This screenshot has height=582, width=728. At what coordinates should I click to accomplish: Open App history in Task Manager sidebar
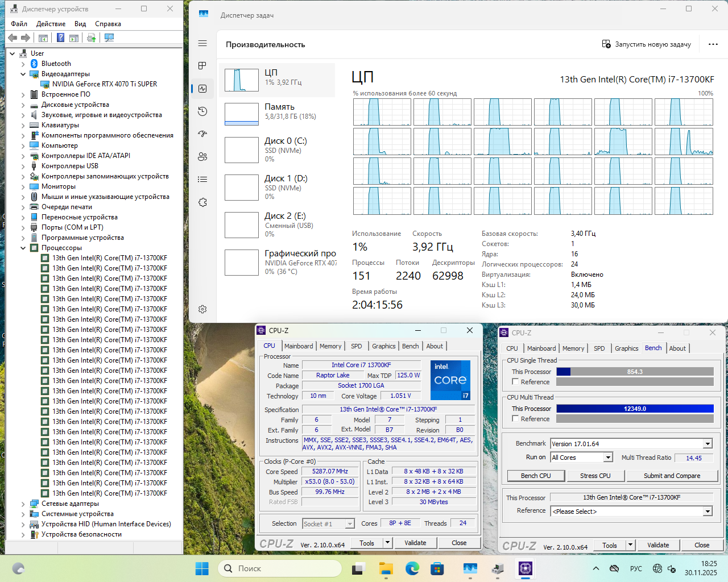[202, 111]
